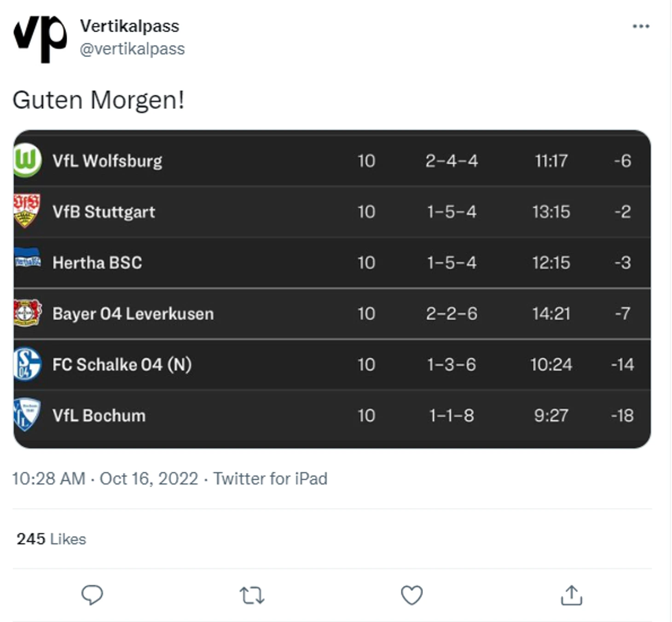Click the FC Schalke 04 crest
Screen dimensions: 672x622
pyautogui.click(x=27, y=364)
